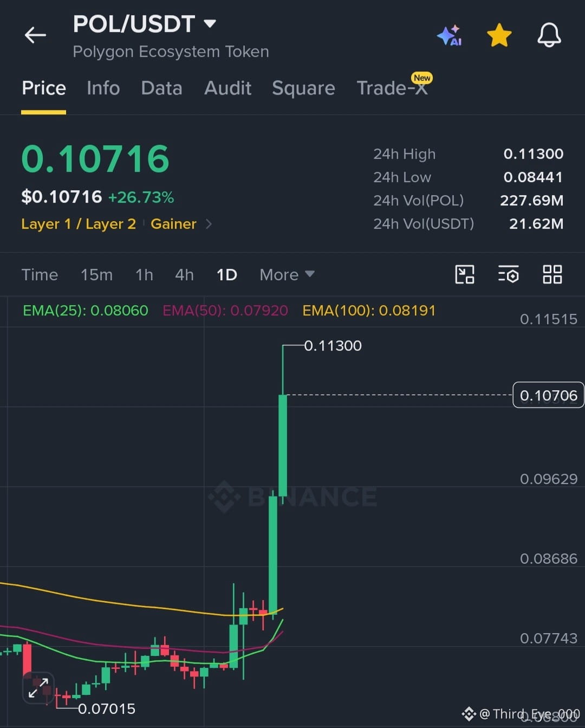Open the Square tab

coord(303,88)
